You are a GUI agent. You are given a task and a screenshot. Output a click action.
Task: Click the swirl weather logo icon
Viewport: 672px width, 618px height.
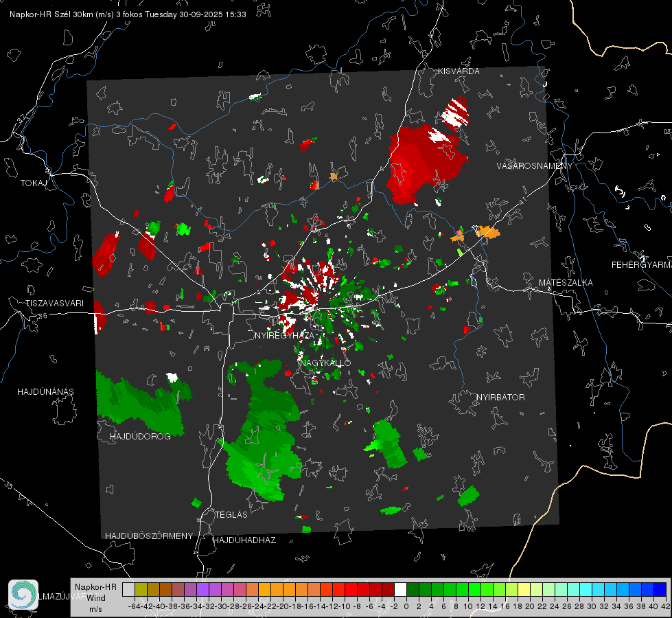click(23, 595)
